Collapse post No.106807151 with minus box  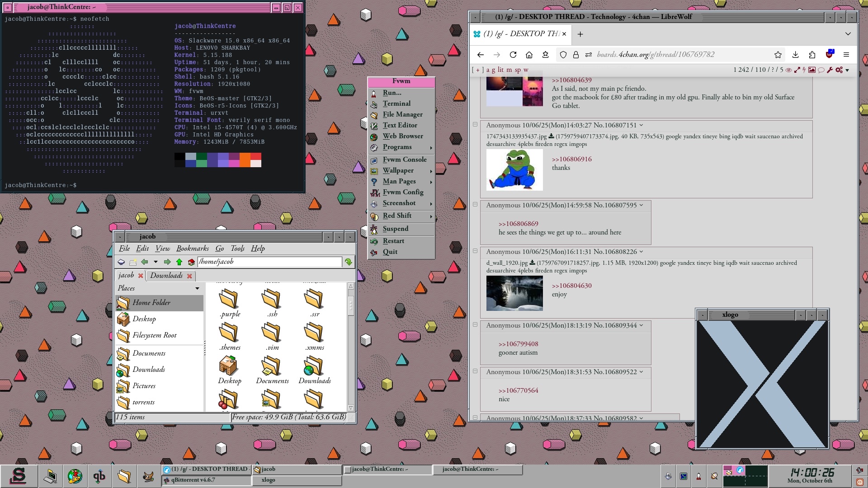coord(475,124)
